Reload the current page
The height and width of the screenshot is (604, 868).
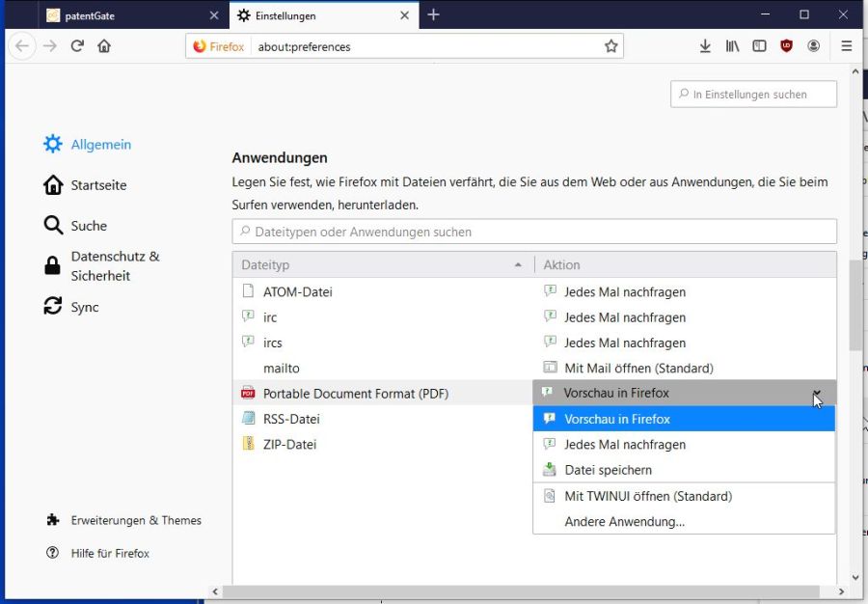[77, 46]
